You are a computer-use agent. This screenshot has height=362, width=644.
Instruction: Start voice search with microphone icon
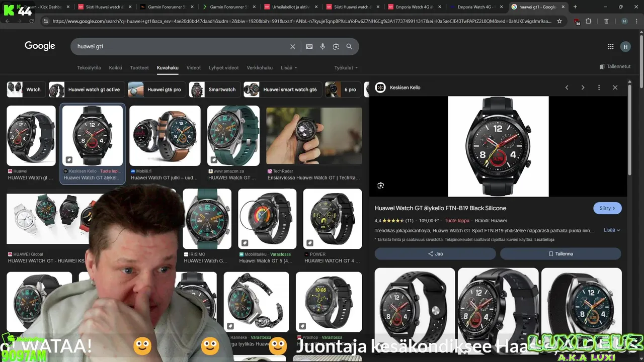323,46
